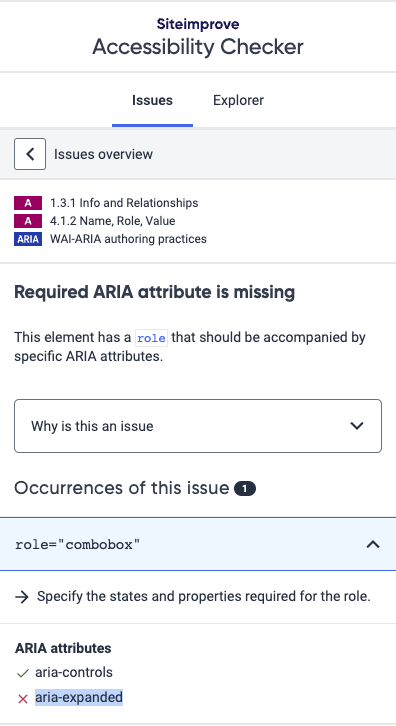This screenshot has height=726, width=396.
Task: Switch to the Explorer tab
Action: [238, 100]
